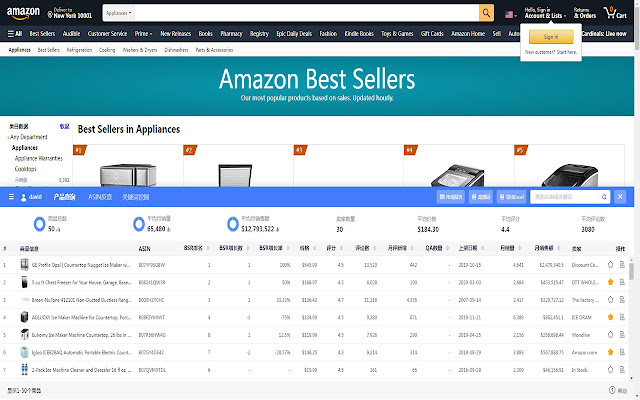Open detail document icon for AGLUCKY Ice Maker row
Screen dimensions: 640x400
click(x=622, y=317)
